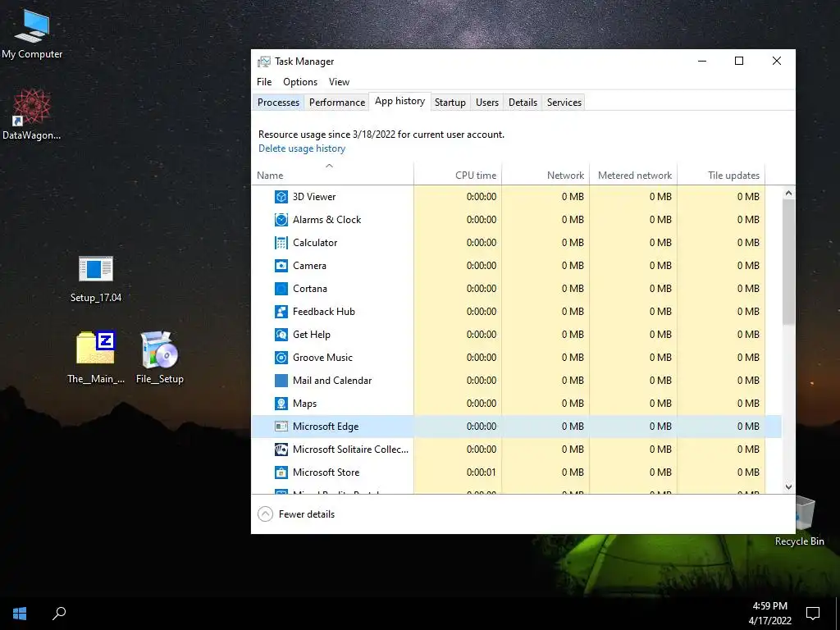Click the Cortana app icon
The width and height of the screenshot is (840, 630).
coord(281,289)
